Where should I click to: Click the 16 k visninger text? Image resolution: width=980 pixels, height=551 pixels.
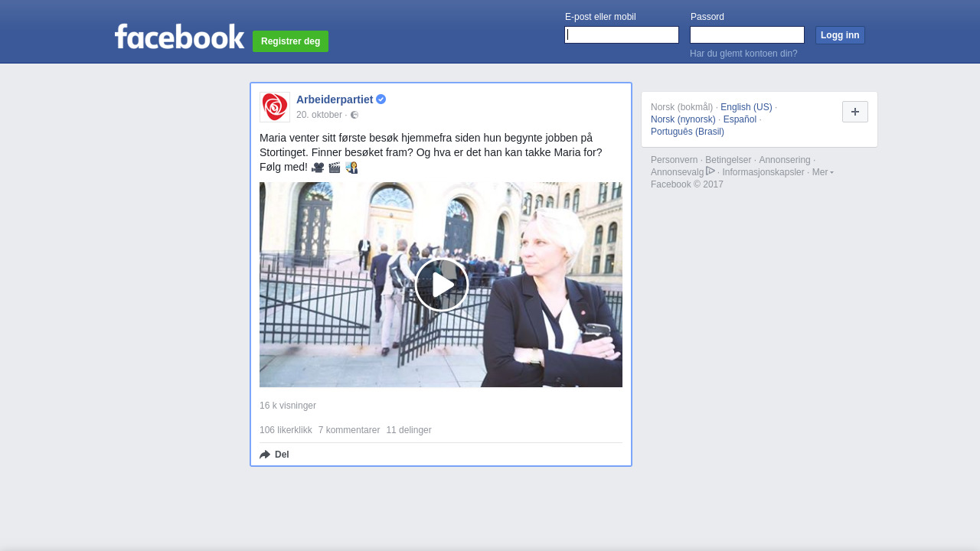[288, 406]
